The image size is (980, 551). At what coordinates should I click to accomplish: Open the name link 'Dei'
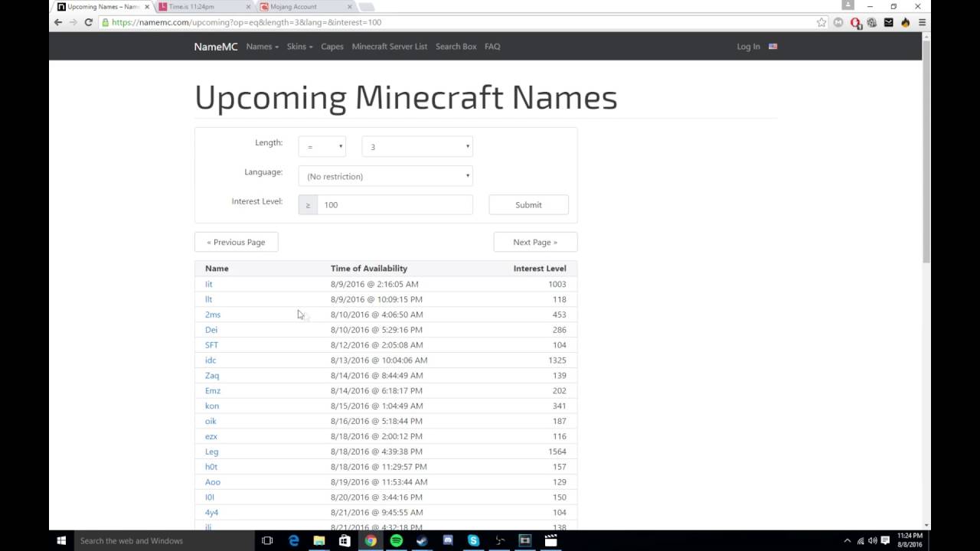pyautogui.click(x=211, y=330)
